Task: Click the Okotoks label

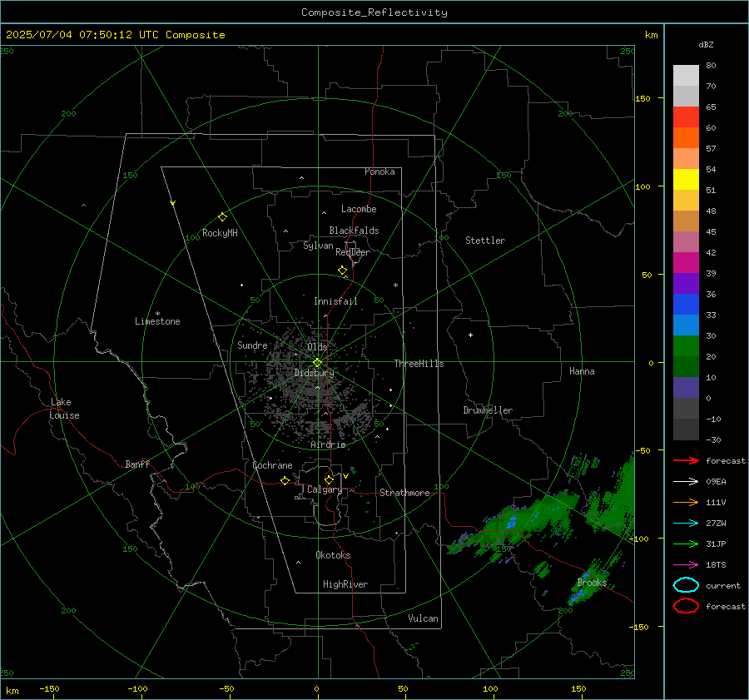Action: tap(333, 555)
